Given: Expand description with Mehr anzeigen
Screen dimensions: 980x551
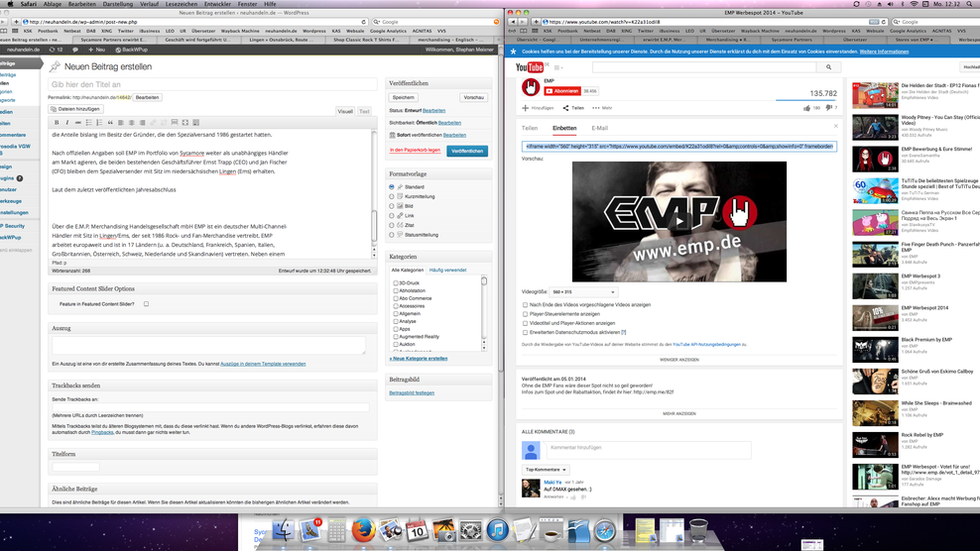Looking at the screenshot, I should coord(679,413).
